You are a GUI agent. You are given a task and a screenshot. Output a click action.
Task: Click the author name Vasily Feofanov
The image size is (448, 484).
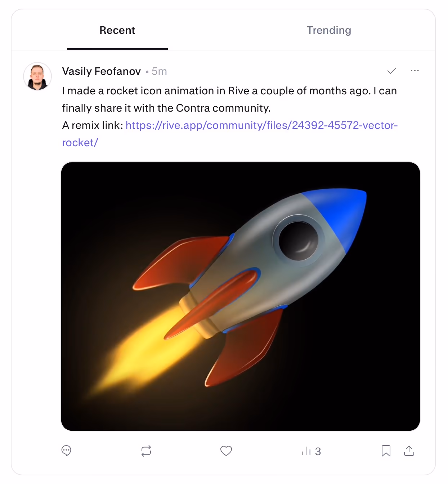(x=101, y=71)
